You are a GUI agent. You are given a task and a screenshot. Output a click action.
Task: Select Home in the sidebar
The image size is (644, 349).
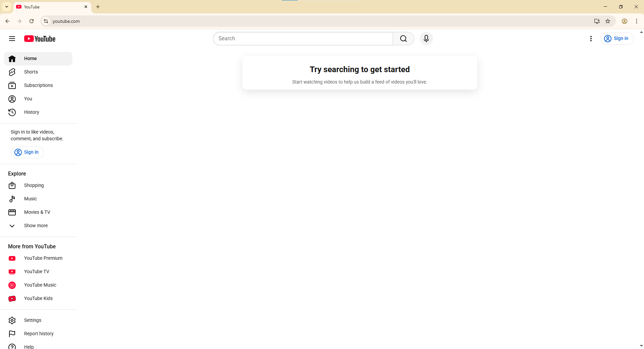tap(30, 58)
